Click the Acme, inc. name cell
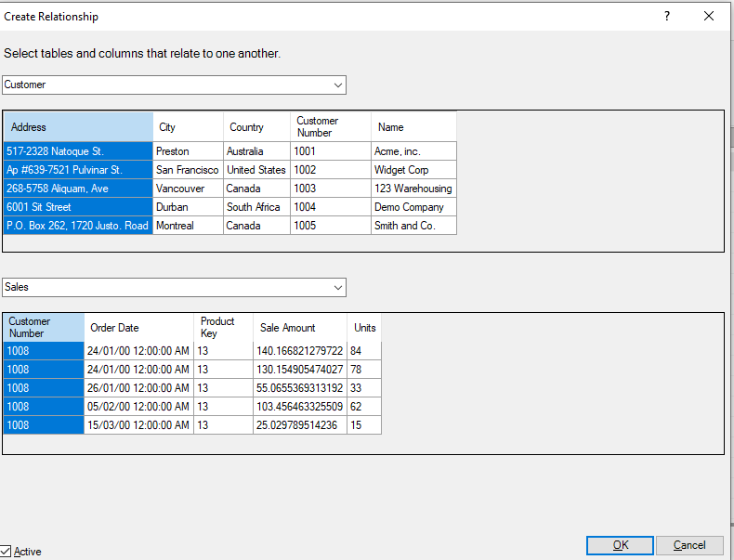 [x=413, y=151]
